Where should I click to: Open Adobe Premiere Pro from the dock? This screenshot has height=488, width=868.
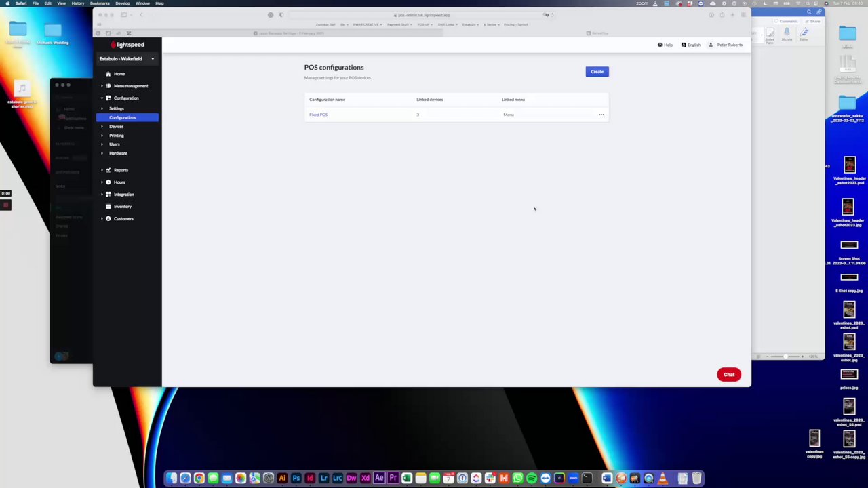pyautogui.click(x=393, y=479)
